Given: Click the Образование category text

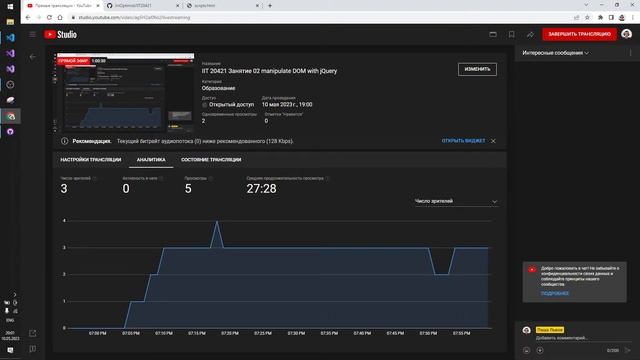Looking at the screenshot, I should (x=218, y=89).
